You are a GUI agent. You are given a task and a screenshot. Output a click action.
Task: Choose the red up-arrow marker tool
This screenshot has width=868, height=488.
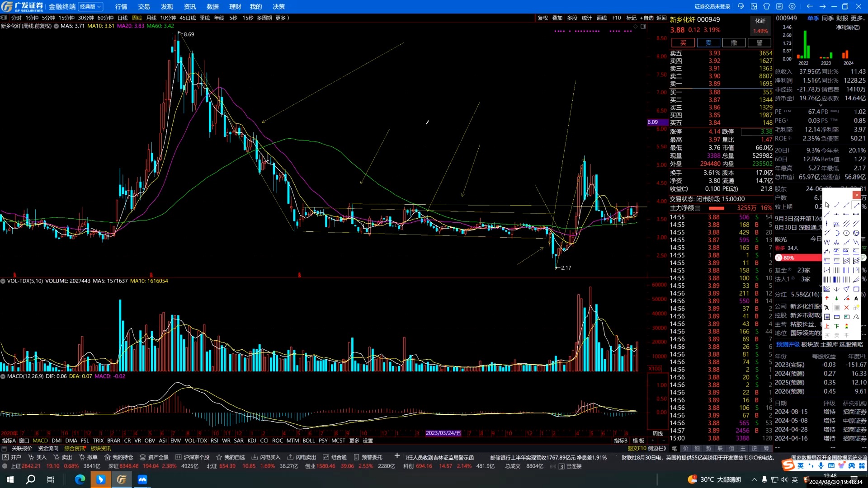[827, 298]
